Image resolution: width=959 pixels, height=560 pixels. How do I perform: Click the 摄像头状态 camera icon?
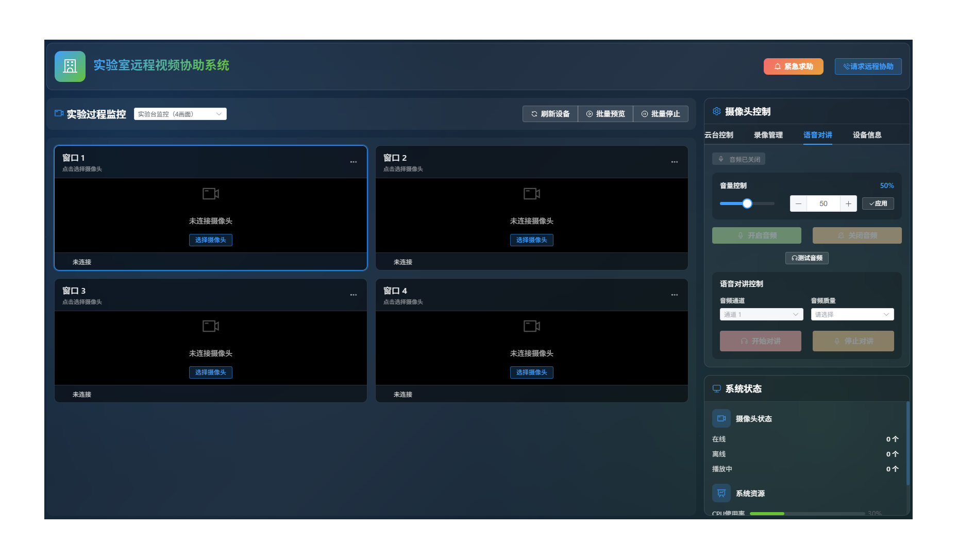[721, 418]
